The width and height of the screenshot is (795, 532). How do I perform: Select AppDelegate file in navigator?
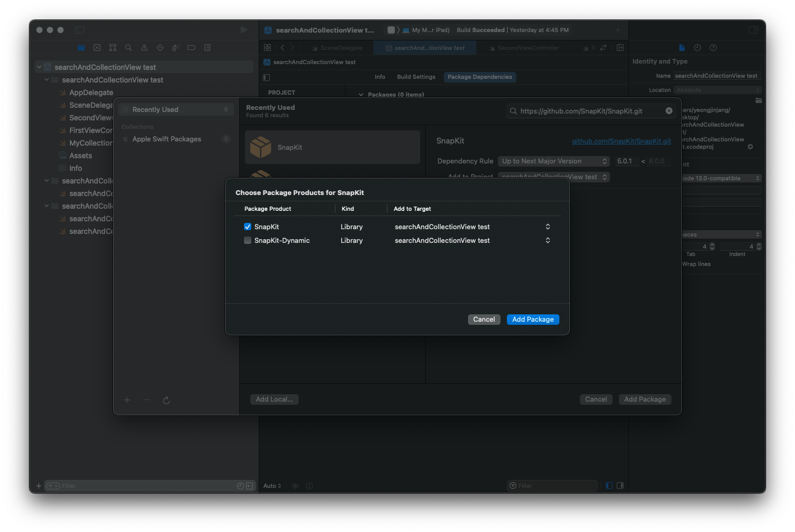point(91,93)
